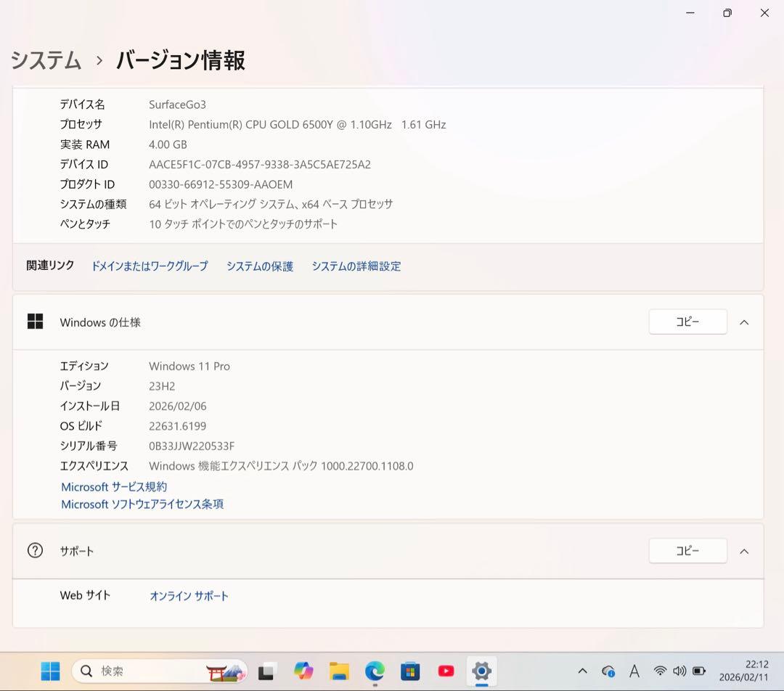Open the clock and date 22:12

point(743,671)
